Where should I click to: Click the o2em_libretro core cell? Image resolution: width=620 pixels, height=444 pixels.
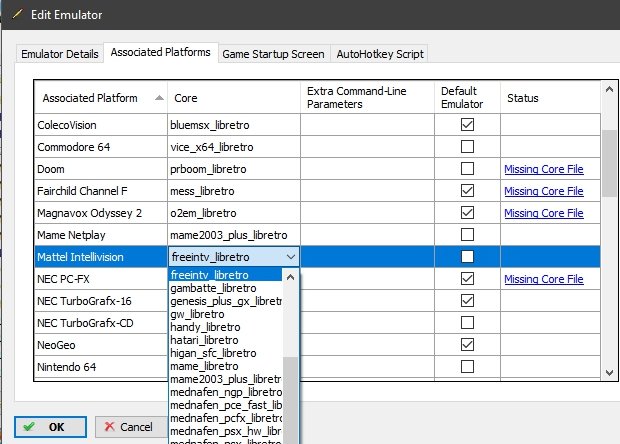(x=234, y=213)
